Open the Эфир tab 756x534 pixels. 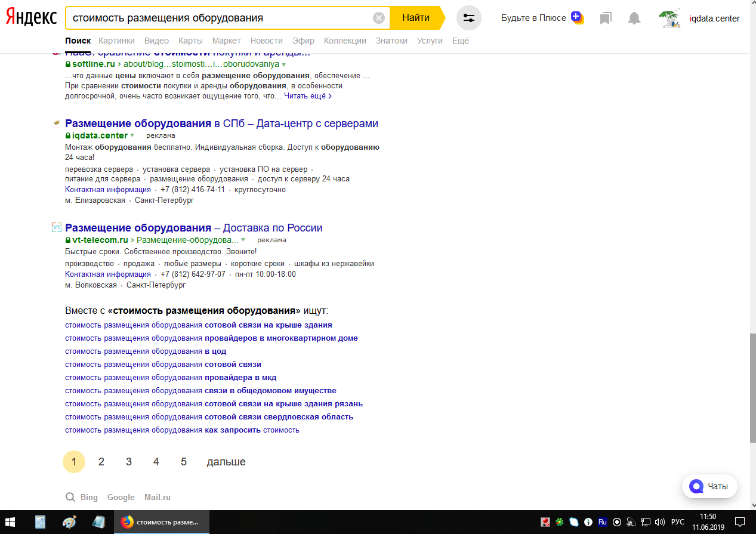point(303,41)
